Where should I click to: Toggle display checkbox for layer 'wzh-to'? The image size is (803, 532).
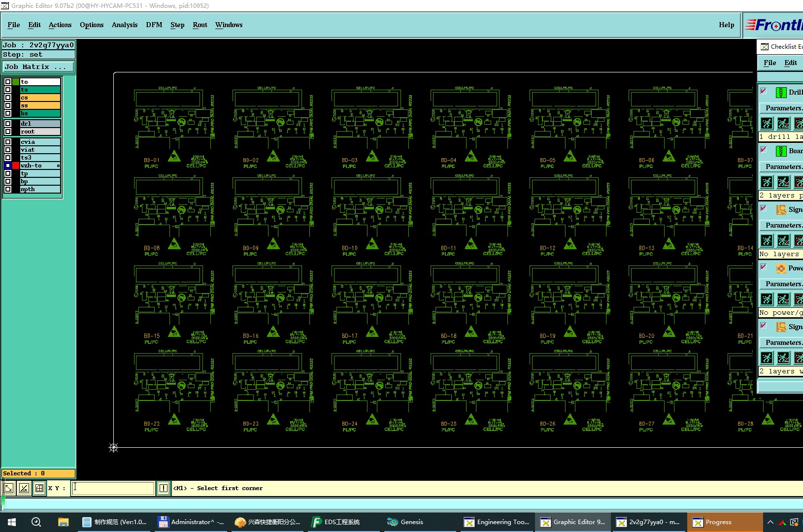[8, 166]
